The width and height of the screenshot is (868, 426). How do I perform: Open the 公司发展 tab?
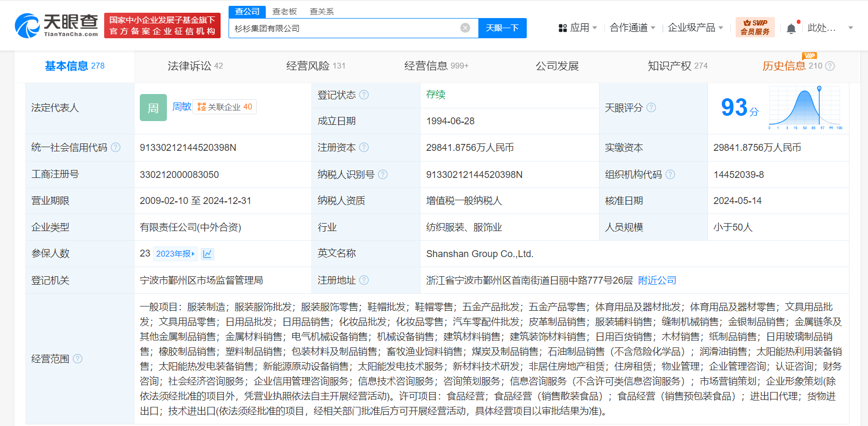coord(557,66)
